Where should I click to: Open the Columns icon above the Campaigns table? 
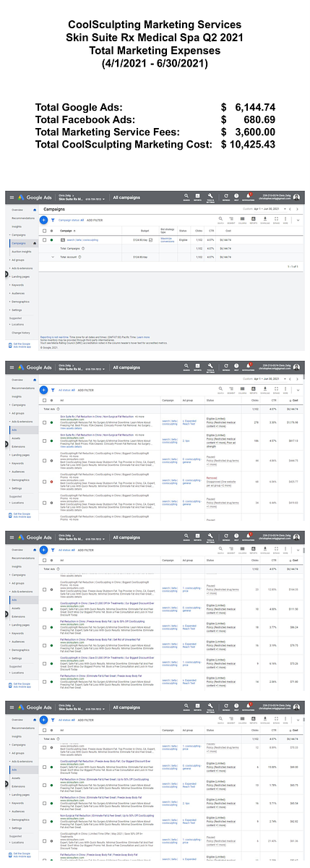(x=242, y=220)
